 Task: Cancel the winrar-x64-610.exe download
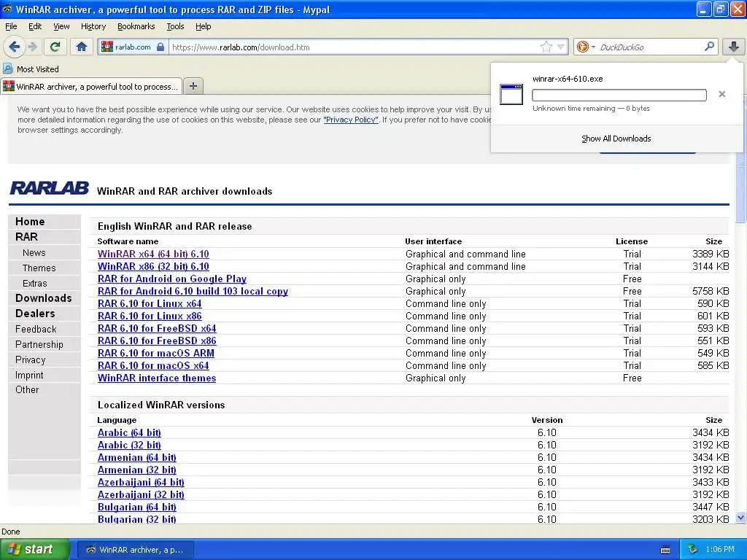coord(722,94)
